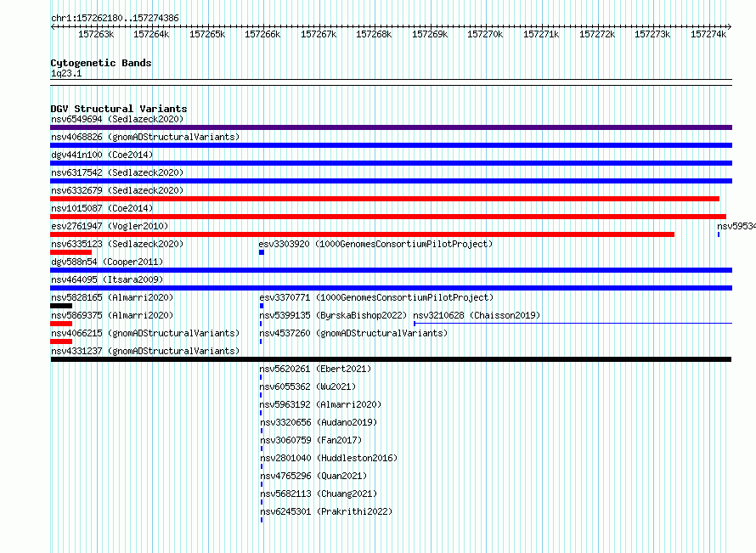Click the 157266k ruler tick label
Viewport: 756px width, 553px height.
tap(262, 34)
